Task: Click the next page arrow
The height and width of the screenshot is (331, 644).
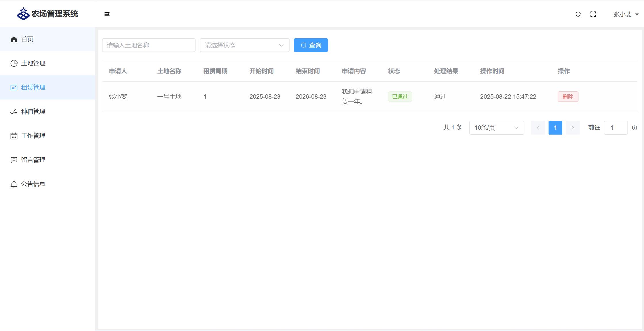Action: (x=572, y=128)
